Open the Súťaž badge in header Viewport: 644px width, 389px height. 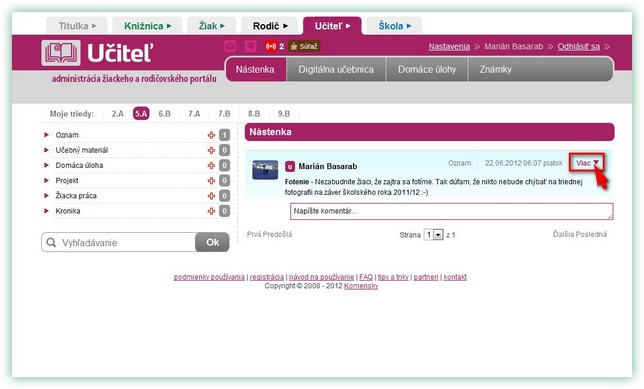pyautogui.click(x=304, y=46)
